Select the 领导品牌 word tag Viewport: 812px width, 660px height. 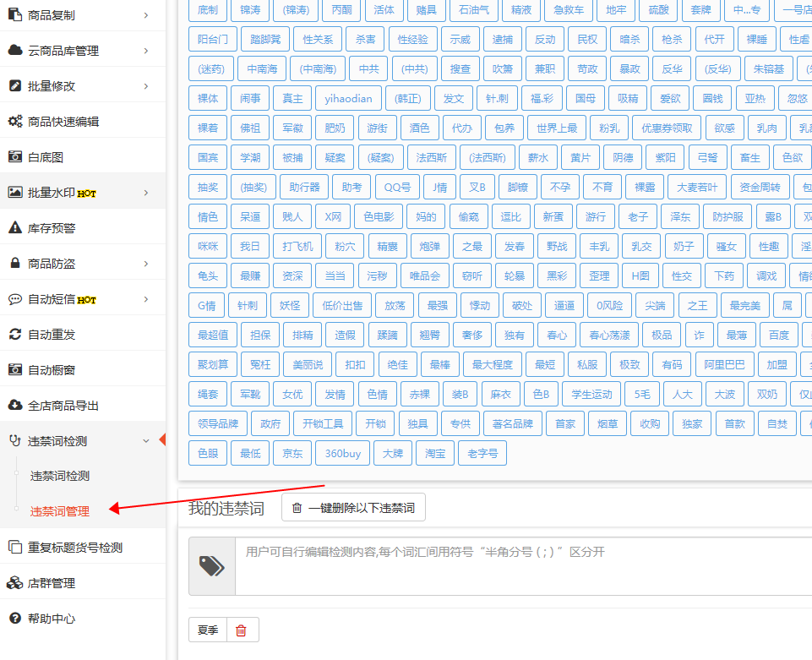tap(218, 423)
